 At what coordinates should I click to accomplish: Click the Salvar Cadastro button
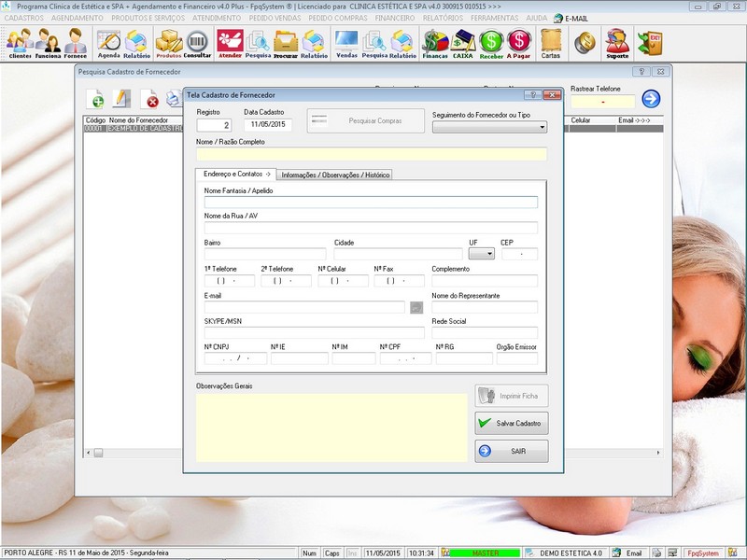[512, 423]
